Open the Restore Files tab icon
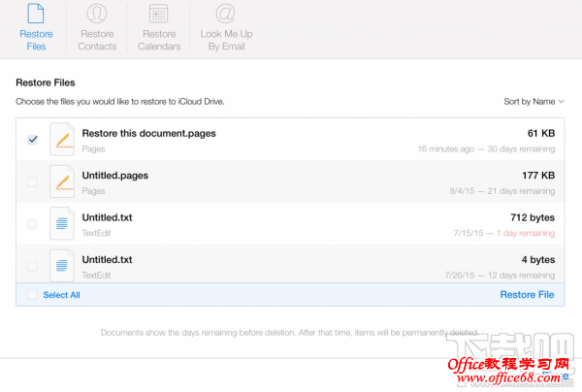 [36, 14]
